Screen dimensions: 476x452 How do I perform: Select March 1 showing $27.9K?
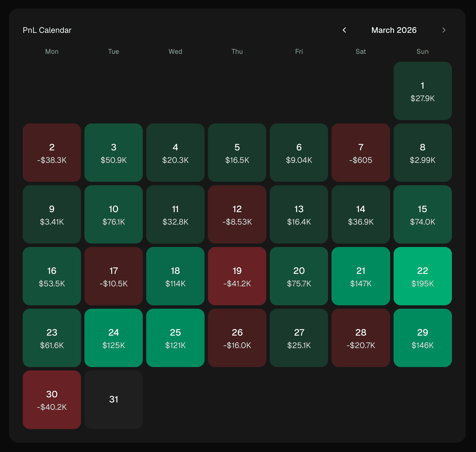tap(422, 91)
